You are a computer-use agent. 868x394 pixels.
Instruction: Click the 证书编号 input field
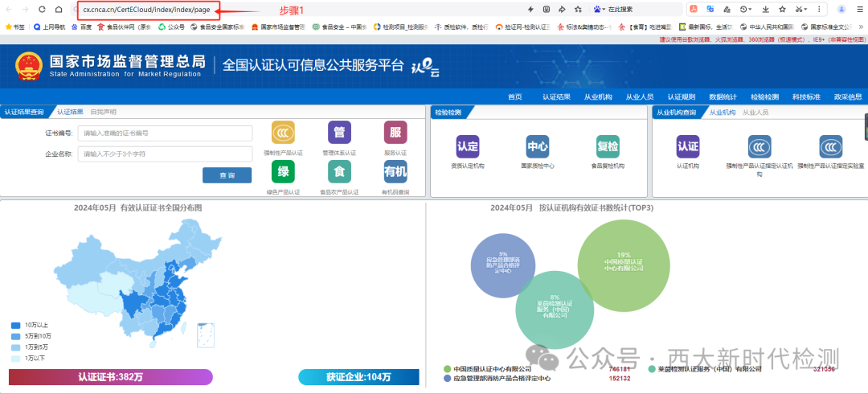[165, 133]
